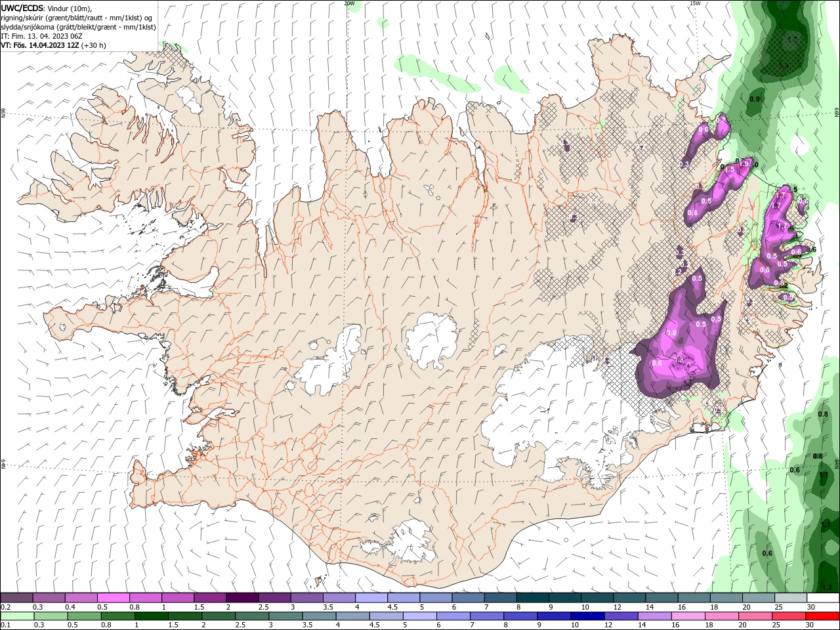Select the 'IT: Fim. 13. 04. 2023 06Z' line
This screenshot has width=840, height=630.
tap(42, 36)
